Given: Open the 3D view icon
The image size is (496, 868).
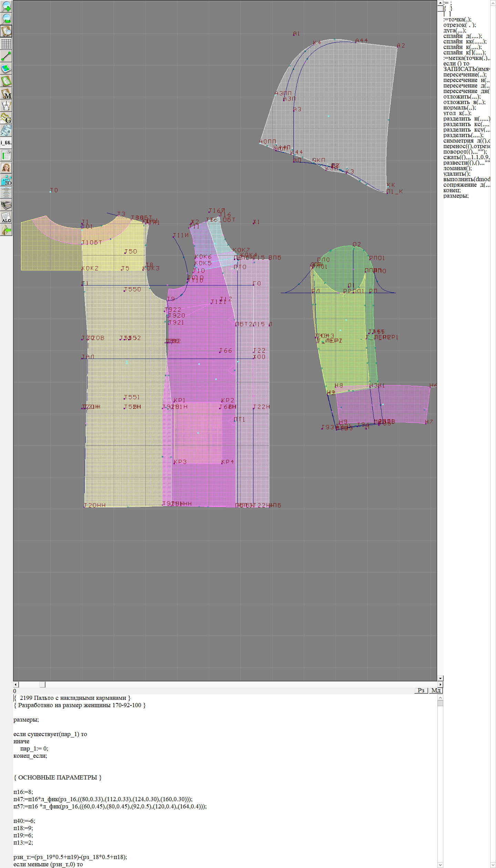Looking at the screenshot, I should pyautogui.click(x=6, y=180).
